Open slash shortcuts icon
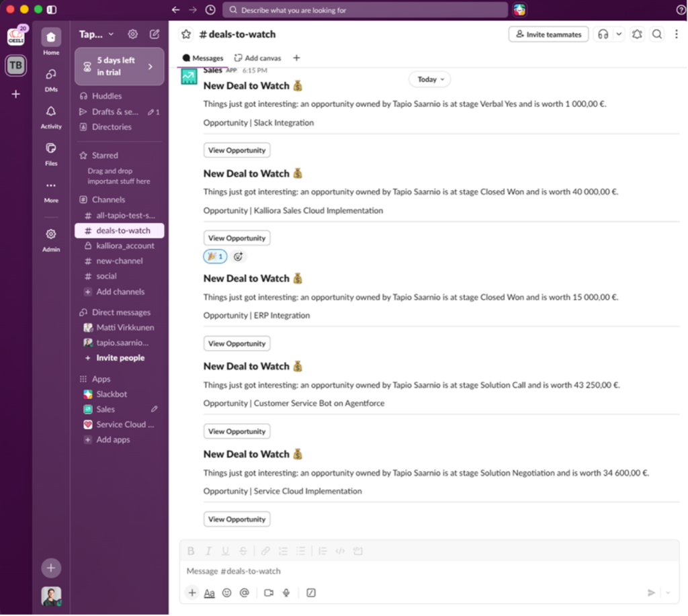This screenshot has width=688, height=616. [311, 593]
